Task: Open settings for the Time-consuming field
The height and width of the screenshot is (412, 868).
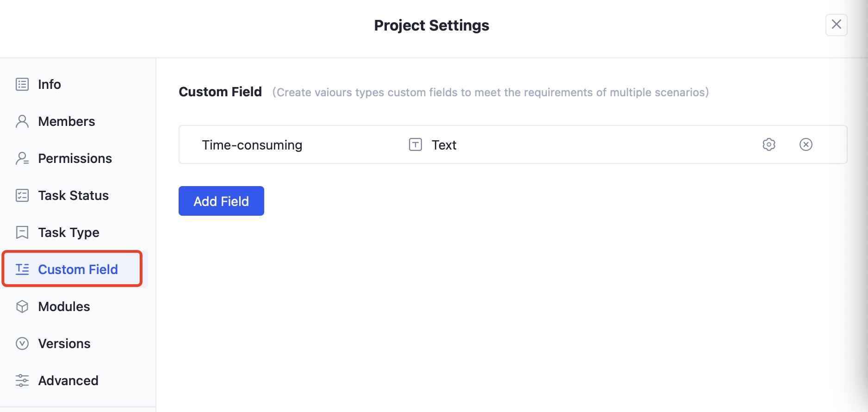Action: 769,144
